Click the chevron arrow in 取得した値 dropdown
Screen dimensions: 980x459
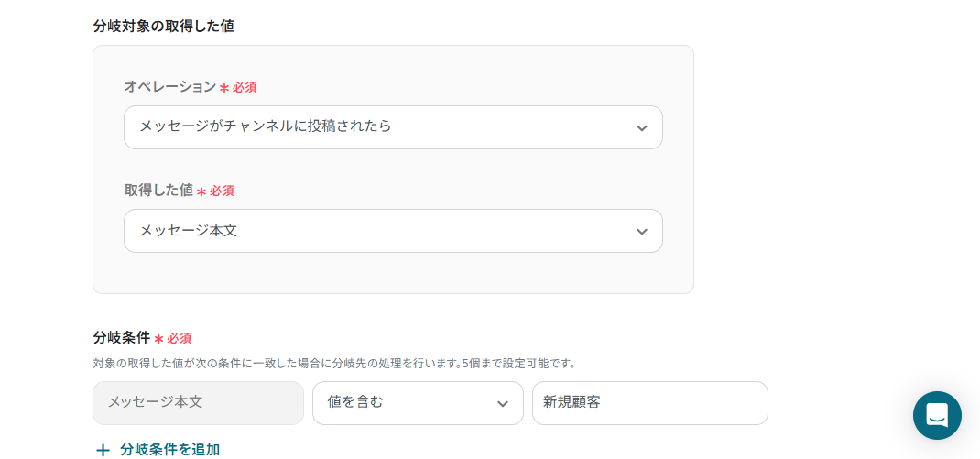point(641,232)
